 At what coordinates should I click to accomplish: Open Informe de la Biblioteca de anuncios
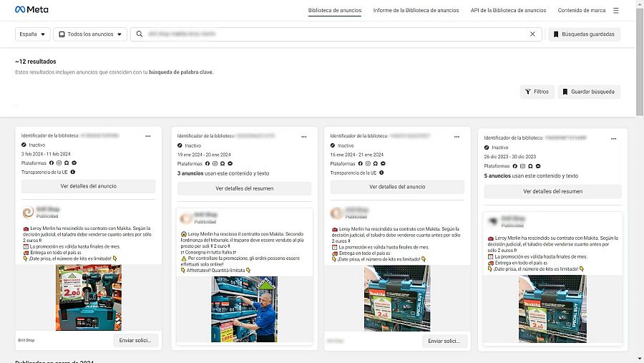click(x=416, y=10)
